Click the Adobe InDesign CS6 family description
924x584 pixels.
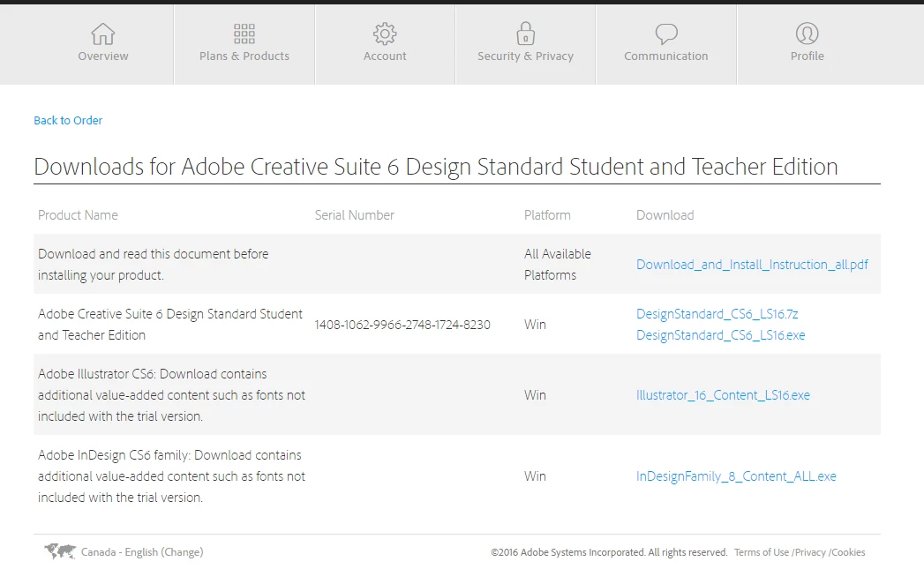[171, 476]
